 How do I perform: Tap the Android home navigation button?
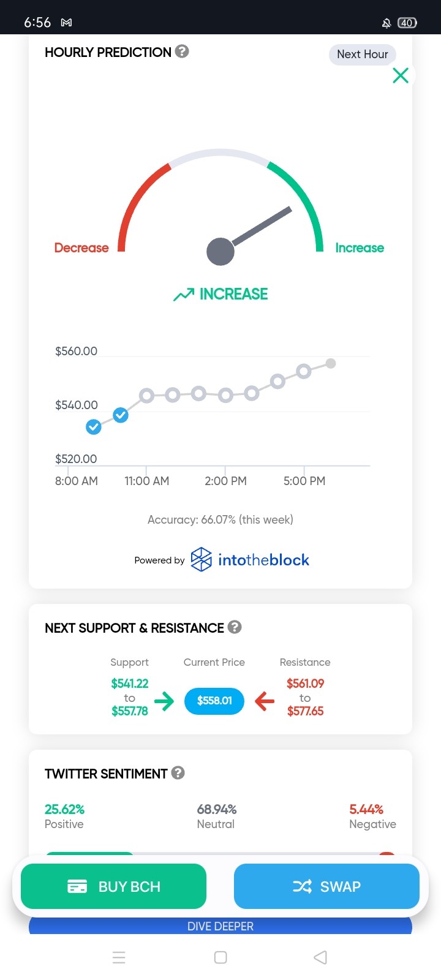(221, 957)
